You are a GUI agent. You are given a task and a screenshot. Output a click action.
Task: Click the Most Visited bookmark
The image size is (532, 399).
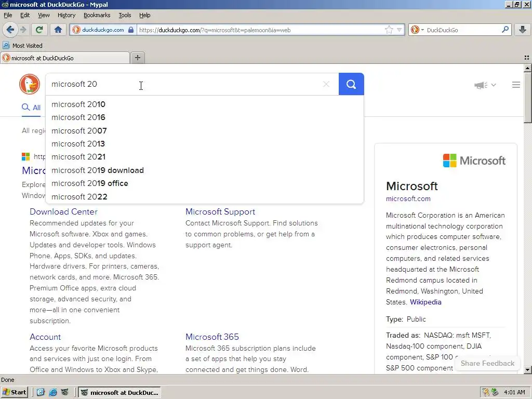pyautogui.click(x=22, y=46)
